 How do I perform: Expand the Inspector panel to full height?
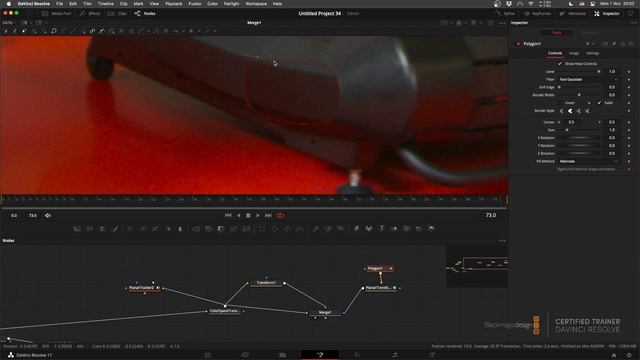pos(631,13)
